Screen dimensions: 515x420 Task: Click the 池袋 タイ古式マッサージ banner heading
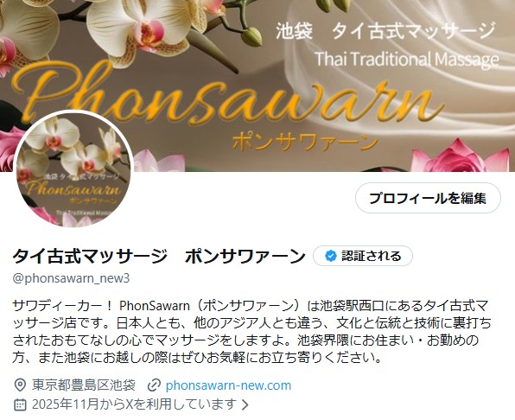click(385, 31)
